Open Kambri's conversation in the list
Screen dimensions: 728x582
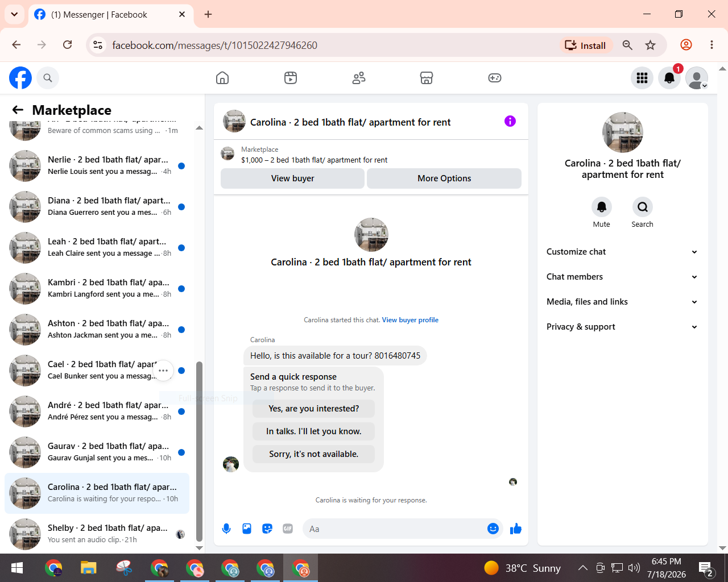click(x=97, y=289)
